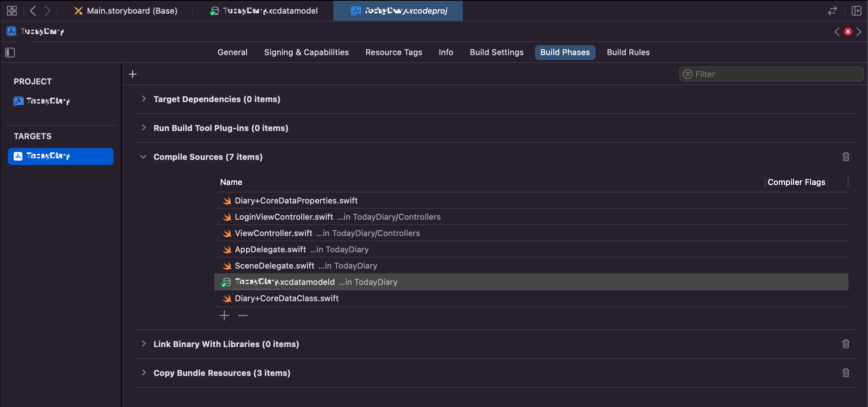
Task: Open the Signing & Capabilities tab
Action: coord(306,53)
